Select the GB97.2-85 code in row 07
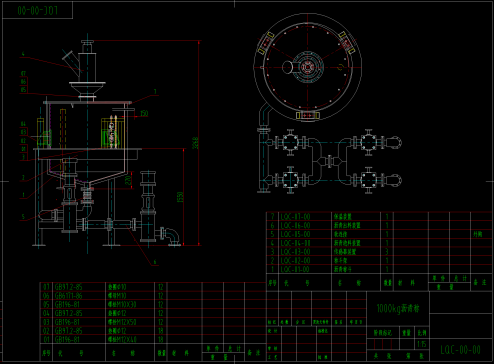 (x=68, y=287)
